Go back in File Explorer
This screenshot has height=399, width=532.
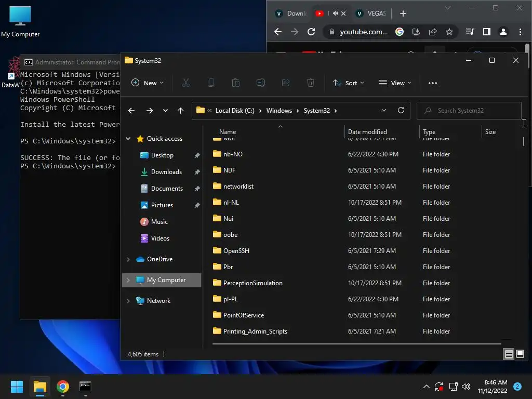tap(131, 111)
